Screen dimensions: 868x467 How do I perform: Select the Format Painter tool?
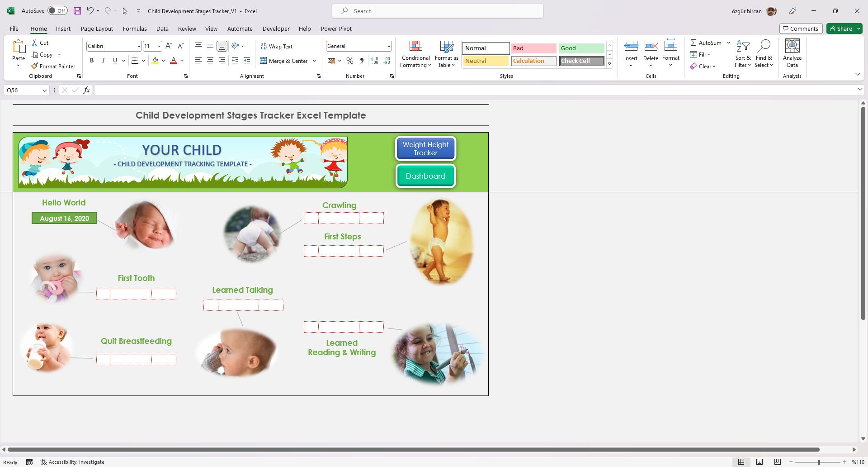coord(53,66)
